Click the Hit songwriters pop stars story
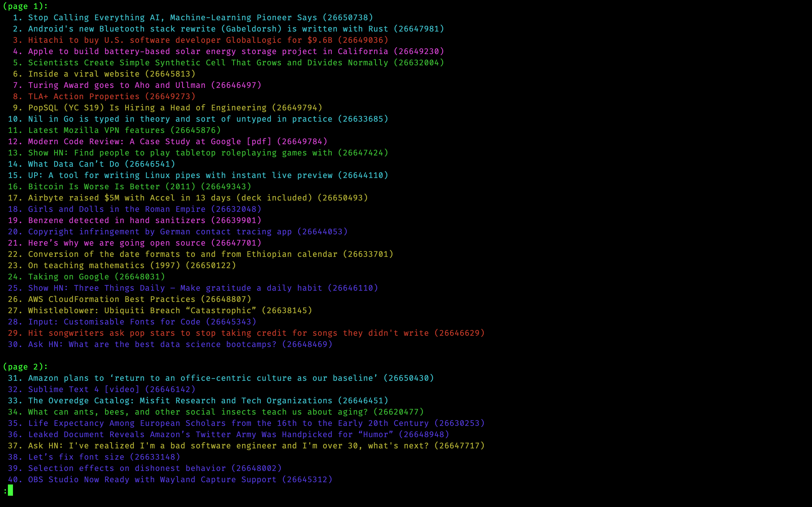812x507 pixels. 228,333
